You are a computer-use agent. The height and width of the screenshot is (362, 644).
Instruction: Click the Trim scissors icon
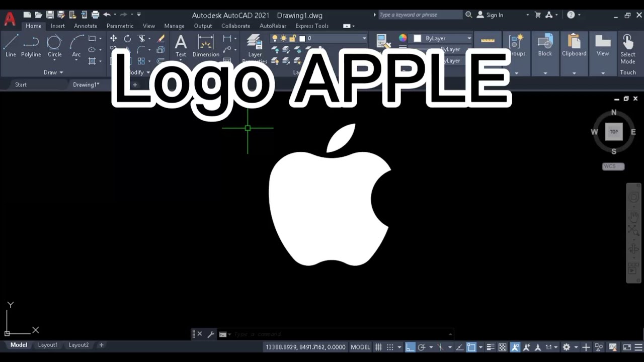(x=141, y=38)
